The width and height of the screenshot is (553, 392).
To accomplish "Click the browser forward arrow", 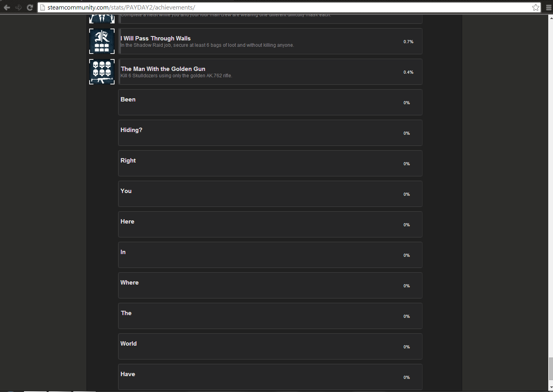I will pos(18,7).
